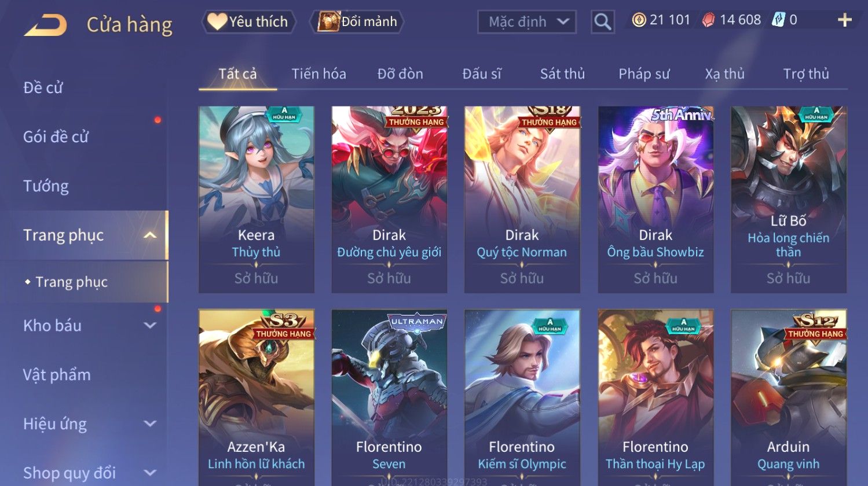Open Florentino Seven Ultraman skin card
The width and height of the screenshot is (868, 486).
389,396
